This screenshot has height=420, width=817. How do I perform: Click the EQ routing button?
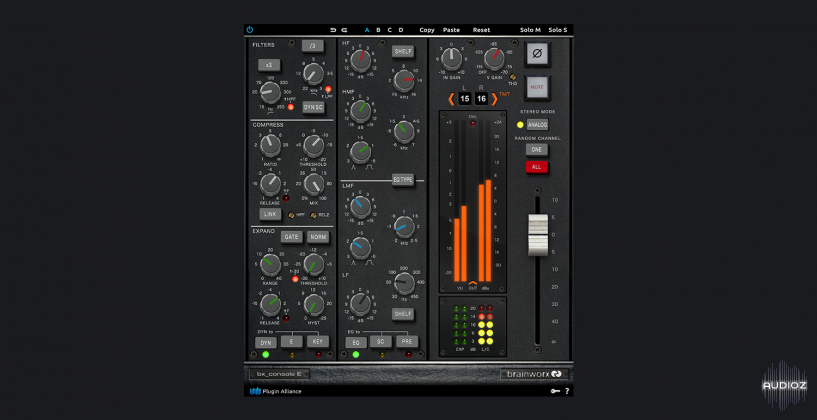click(x=356, y=342)
